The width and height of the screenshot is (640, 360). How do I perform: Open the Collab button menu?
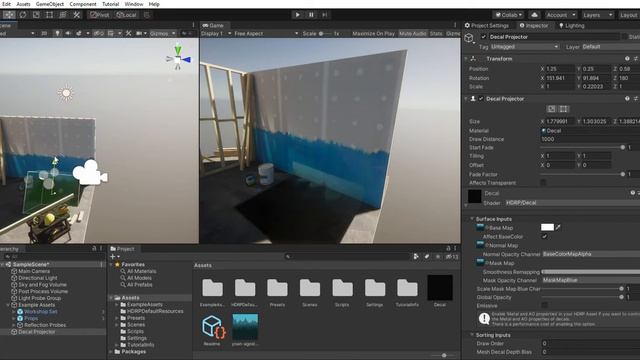click(508, 15)
